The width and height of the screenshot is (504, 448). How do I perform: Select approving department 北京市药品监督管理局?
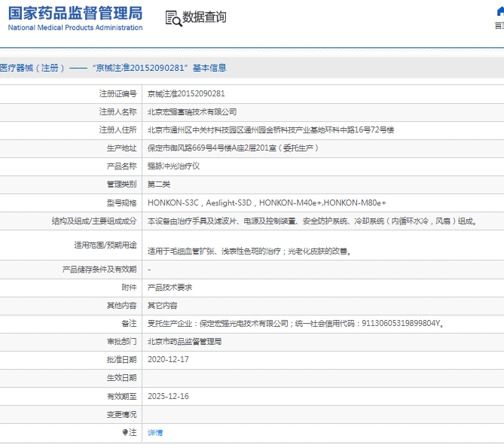pyautogui.click(x=185, y=341)
